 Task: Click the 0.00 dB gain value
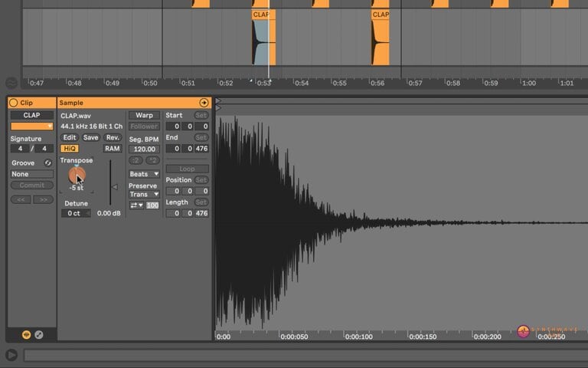coord(109,213)
